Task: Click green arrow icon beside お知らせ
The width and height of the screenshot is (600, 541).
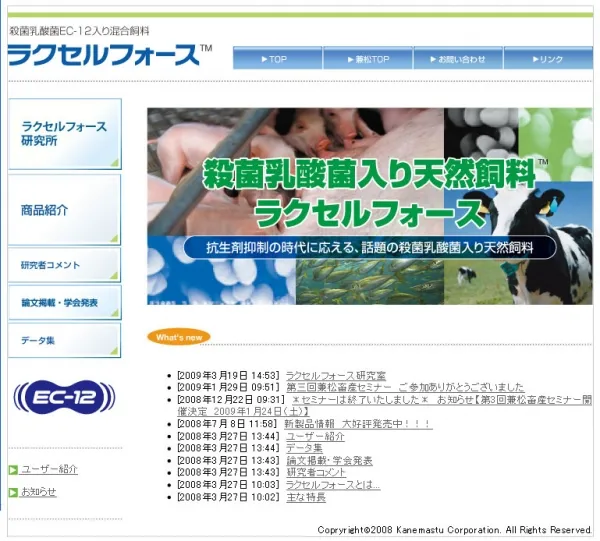Action: tap(13, 492)
